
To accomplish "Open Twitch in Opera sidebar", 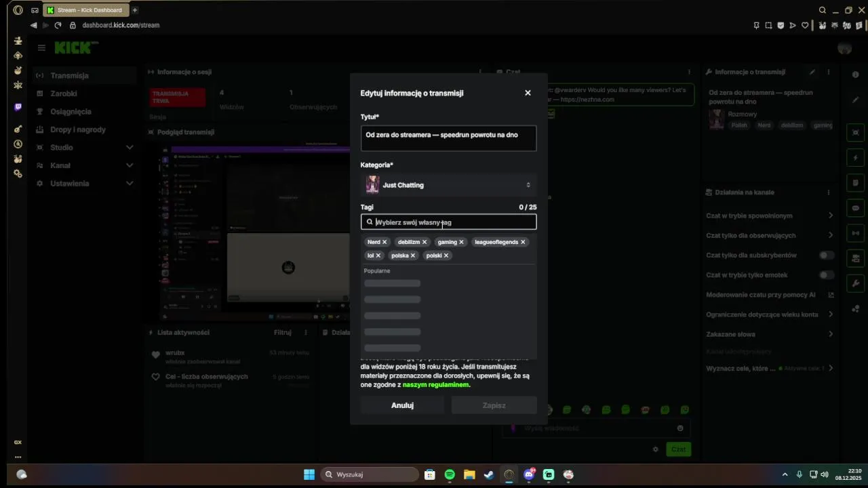I will coord(18,107).
